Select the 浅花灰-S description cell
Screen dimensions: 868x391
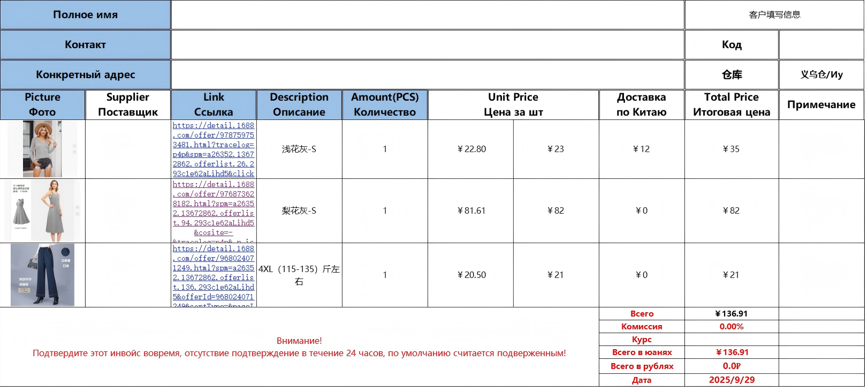click(x=299, y=149)
